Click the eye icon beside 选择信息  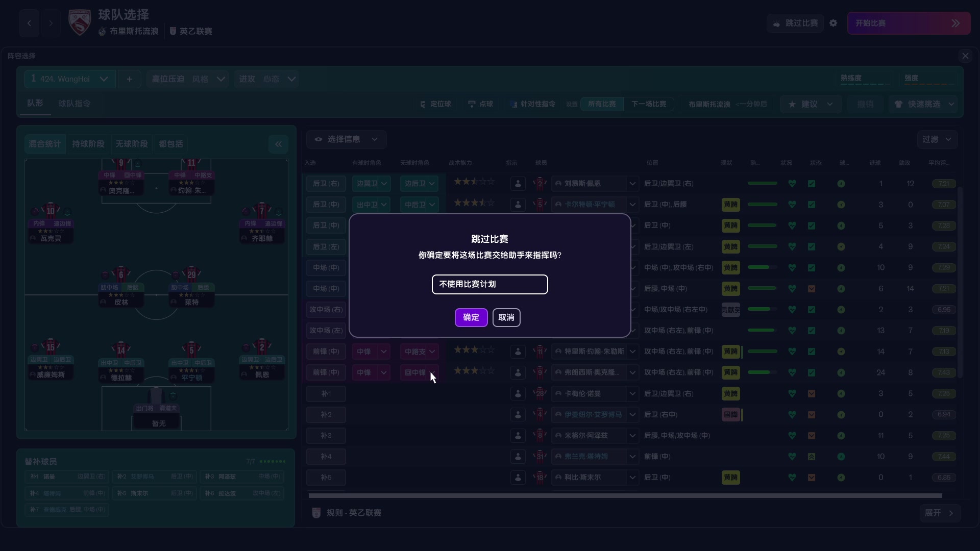click(x=318, y=139)
